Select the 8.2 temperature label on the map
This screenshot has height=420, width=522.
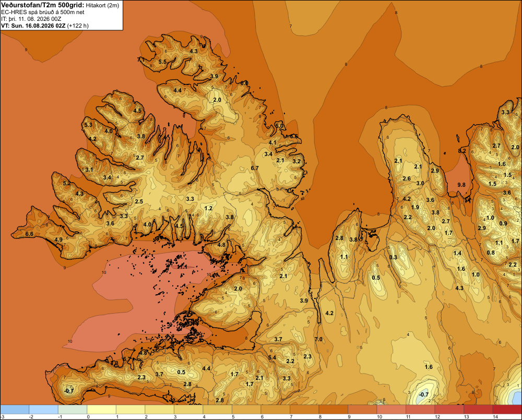tap(462, 151)
